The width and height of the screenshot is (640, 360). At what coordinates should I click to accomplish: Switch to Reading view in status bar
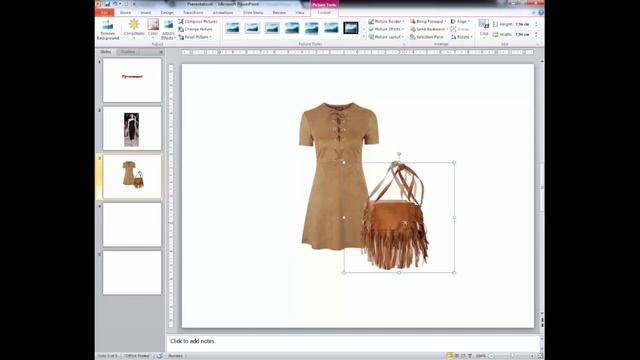(463, 356)
